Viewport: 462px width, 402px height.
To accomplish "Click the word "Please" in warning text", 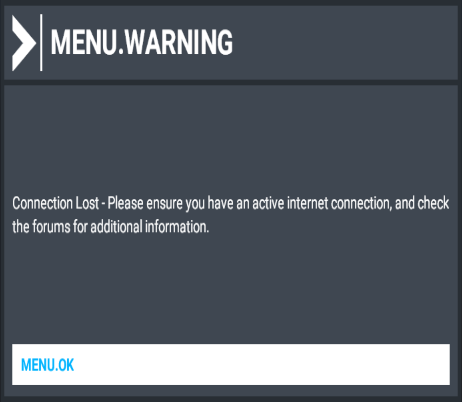I will [x=125, y=203].
